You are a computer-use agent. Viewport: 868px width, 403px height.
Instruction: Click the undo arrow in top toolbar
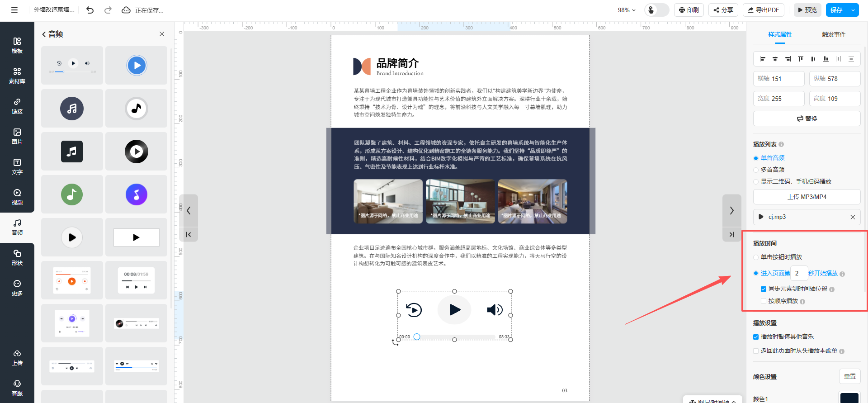point(90,10)
